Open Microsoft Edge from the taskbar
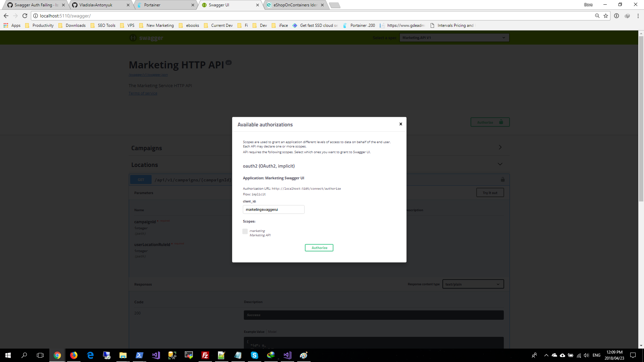Viewport: 644px width, 362px height. [x=90, y=355]
